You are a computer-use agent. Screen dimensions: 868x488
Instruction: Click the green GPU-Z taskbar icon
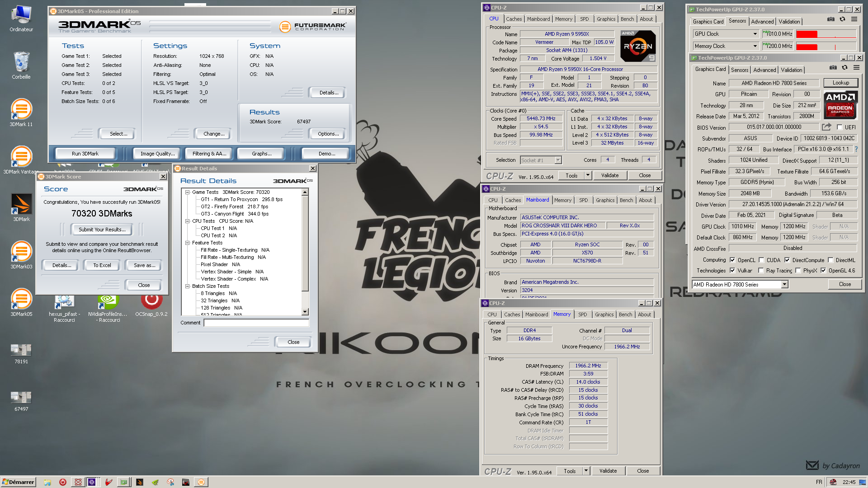click(123, 482)
